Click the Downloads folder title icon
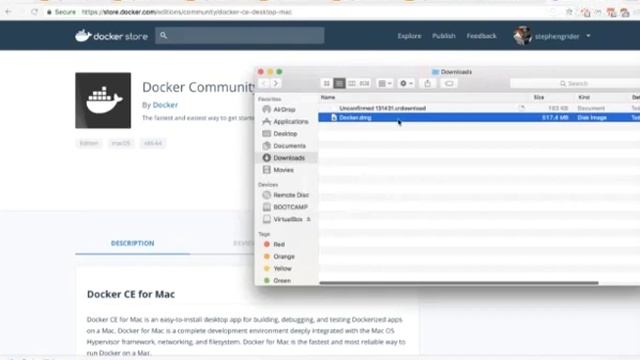Screen dimensions: 640x360 pos(436,72)
